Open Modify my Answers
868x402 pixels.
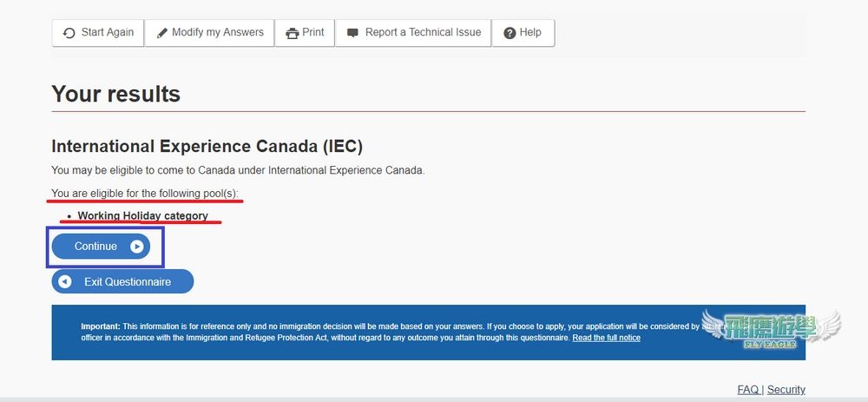coord(210,33)
